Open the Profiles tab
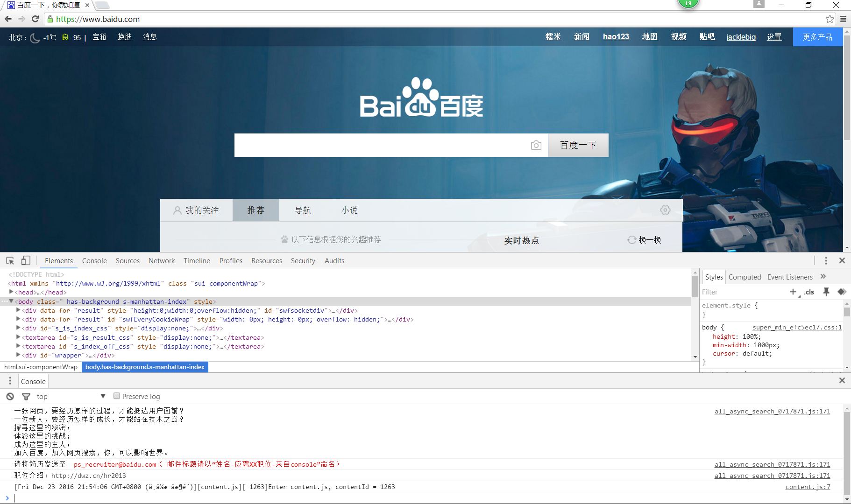 (231, 260)
